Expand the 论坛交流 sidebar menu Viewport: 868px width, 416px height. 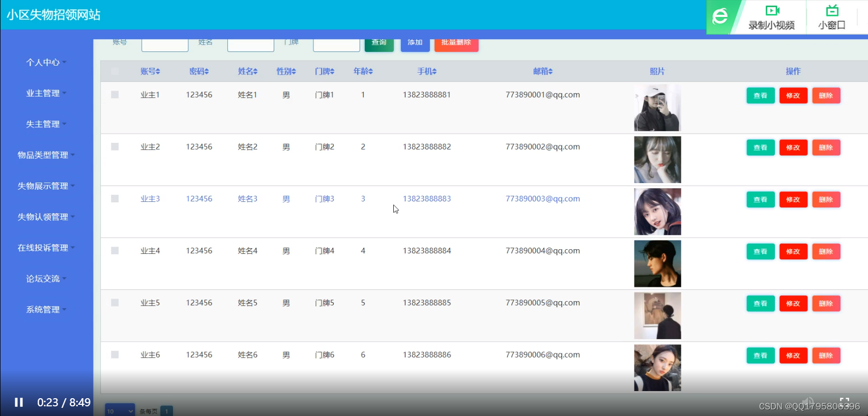46,279
